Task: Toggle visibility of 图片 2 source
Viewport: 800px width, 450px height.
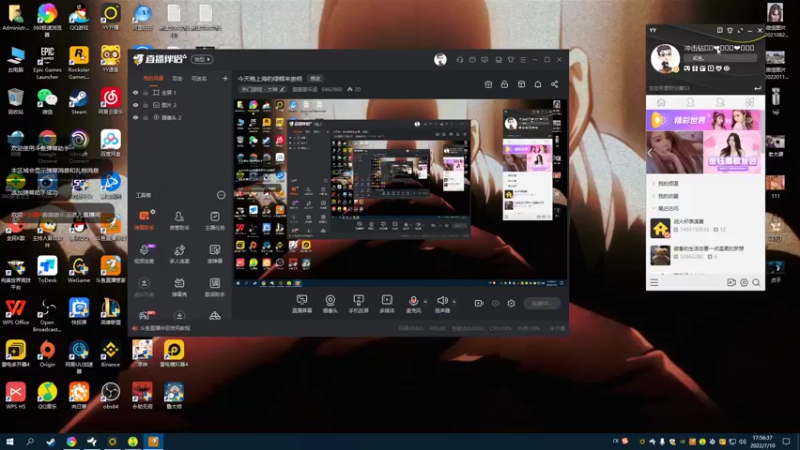Action: 135,105
